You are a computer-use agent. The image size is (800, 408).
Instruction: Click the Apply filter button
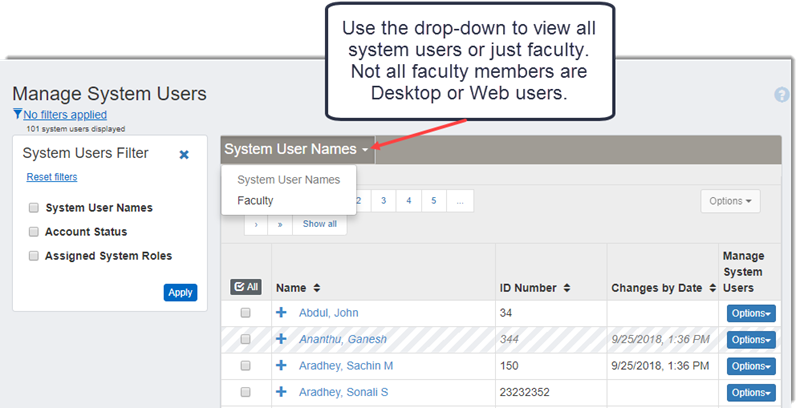point(180,292)
